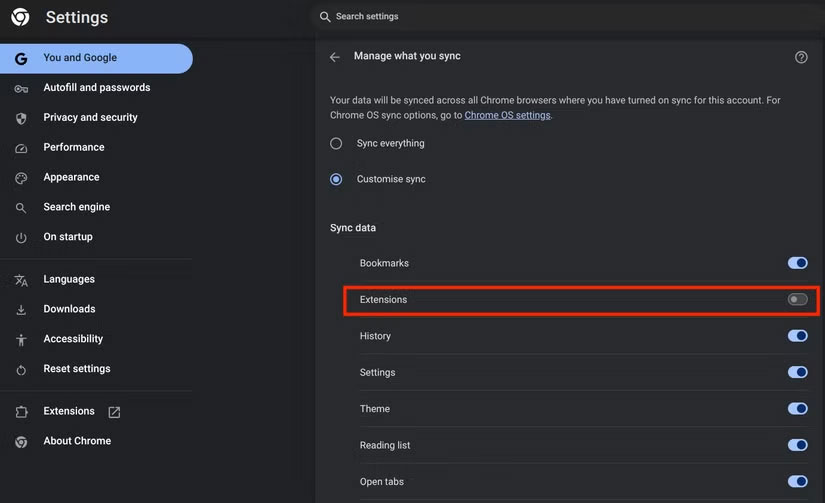The image size is (825, 503).
Task: Enable the Extensions sync toggle
Action: pos(797,300)
